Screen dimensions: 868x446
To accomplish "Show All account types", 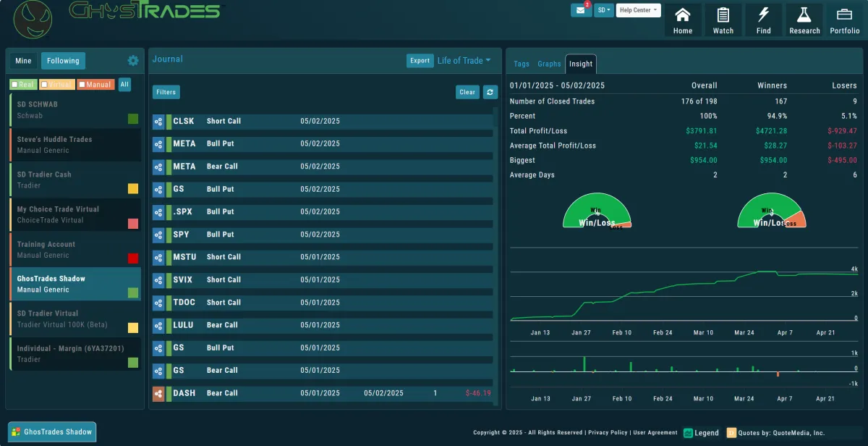I will point(125,85).
